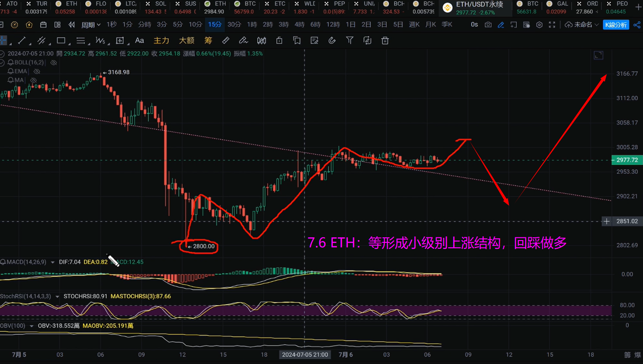The width and height of the screenshot is (643, 364).
Task: Select the trend line drawing tool
Action: [x=21, y=41]
